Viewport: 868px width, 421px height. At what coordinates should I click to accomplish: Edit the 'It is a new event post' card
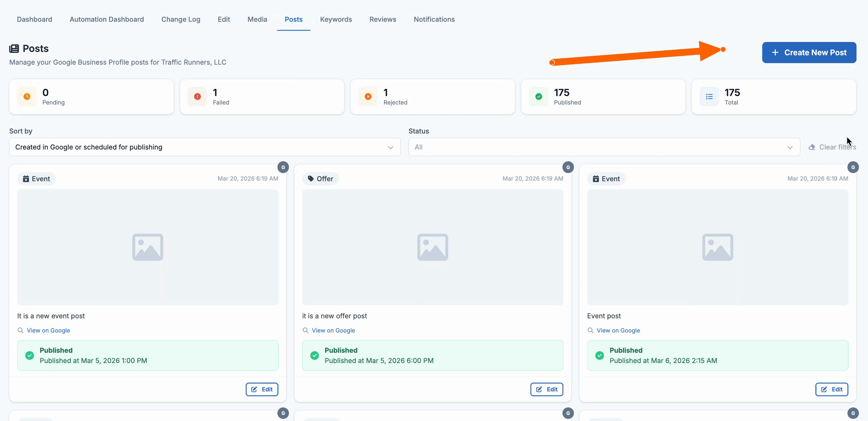coord(261,389)
